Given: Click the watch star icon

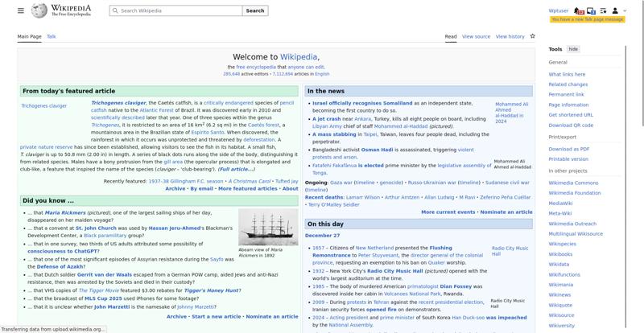Looking at the screenshot, I should [x=532, y=36].
